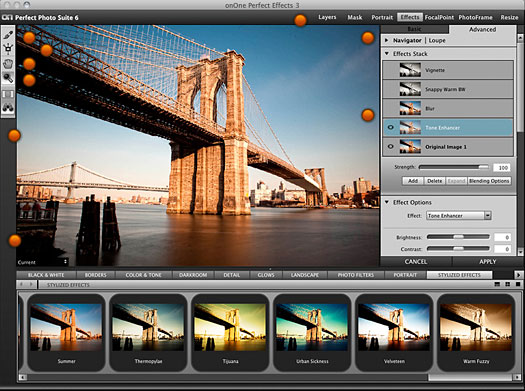Click the Contrast slider

(458, 248)
